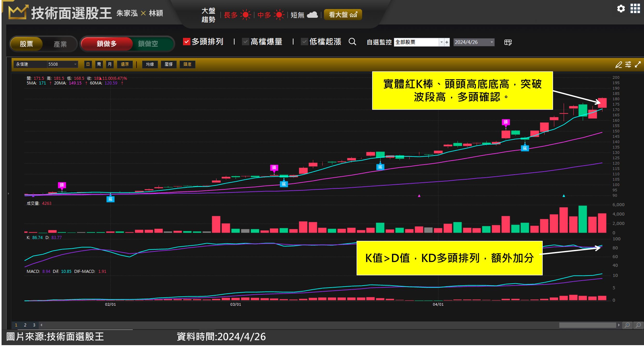Screen dimensions: 644x348
Task: Open the 2024/4/26 date dropdown
Action: 492,42
